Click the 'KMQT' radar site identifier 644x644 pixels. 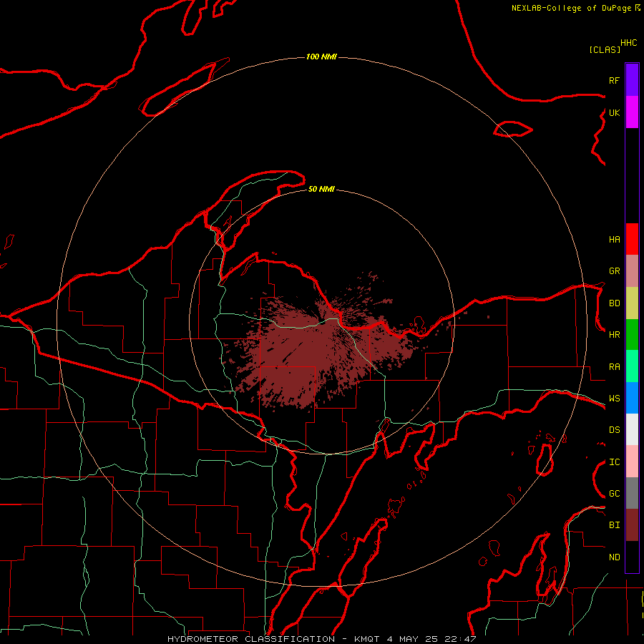click(368, 639)
